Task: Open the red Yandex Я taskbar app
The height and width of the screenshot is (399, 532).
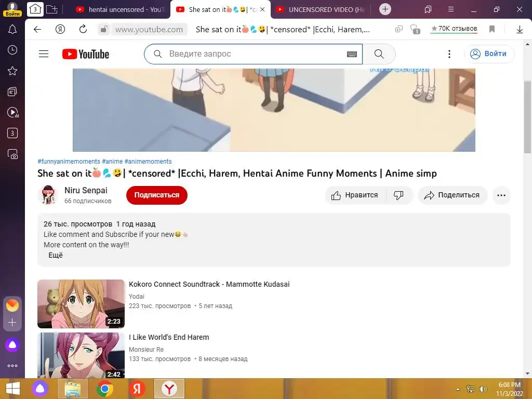Action: pos(137,389)
